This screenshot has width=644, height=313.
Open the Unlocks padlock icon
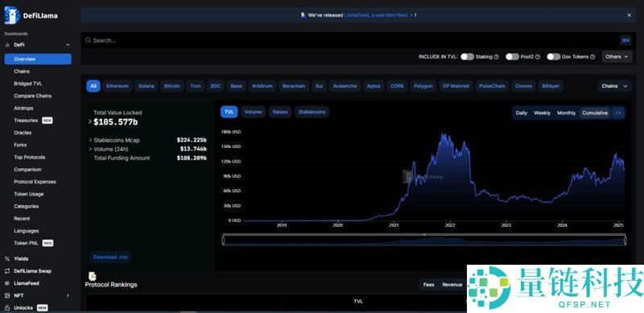(x=7, y=307)
